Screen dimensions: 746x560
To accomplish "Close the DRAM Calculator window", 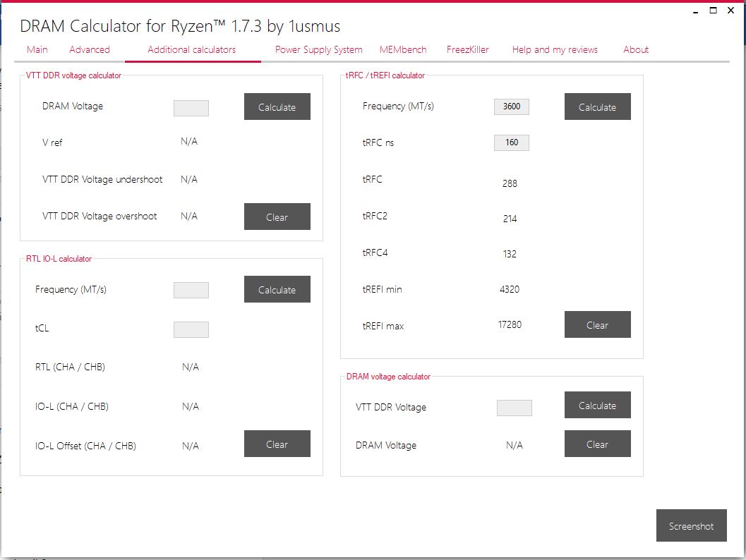I will (730, 11).
